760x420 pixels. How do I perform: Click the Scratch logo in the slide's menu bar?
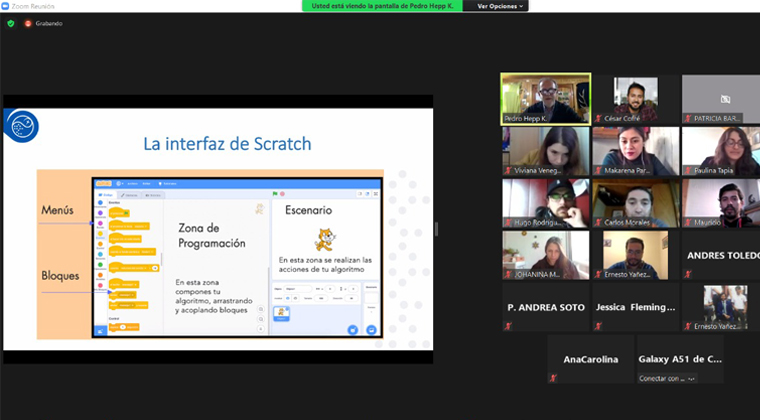click(104, 184)
